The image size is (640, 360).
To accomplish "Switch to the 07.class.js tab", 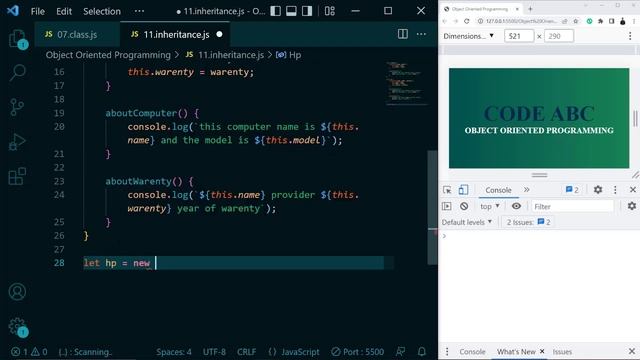I will 77,35.
